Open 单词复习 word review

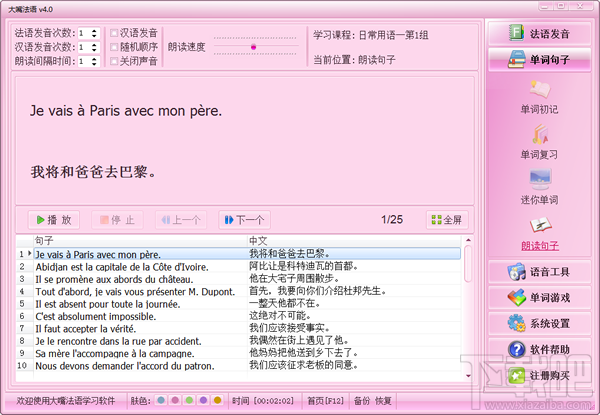click(x=539, y=142)
